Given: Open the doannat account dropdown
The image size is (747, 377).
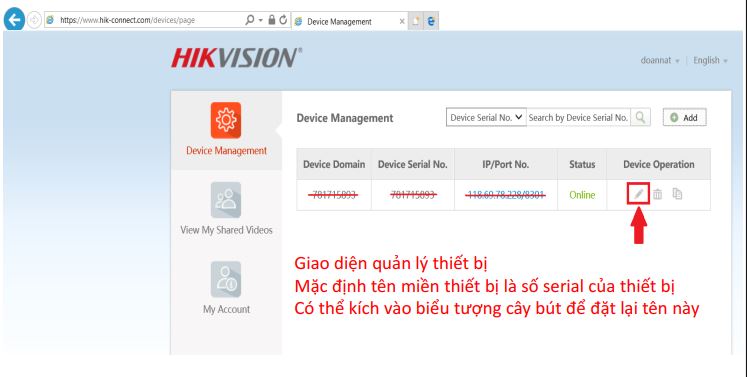Looking at the screenshot, I should click(x=660, y=61).
